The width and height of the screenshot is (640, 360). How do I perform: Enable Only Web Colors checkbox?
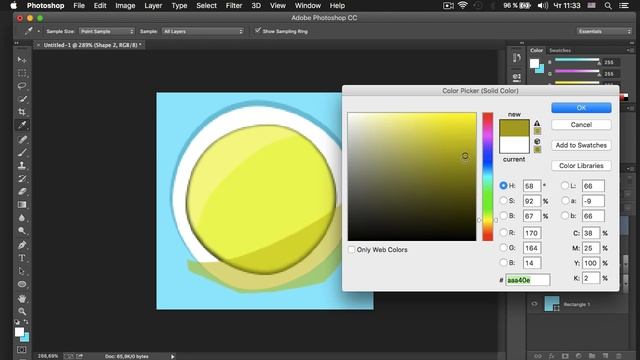coord(351,249)
